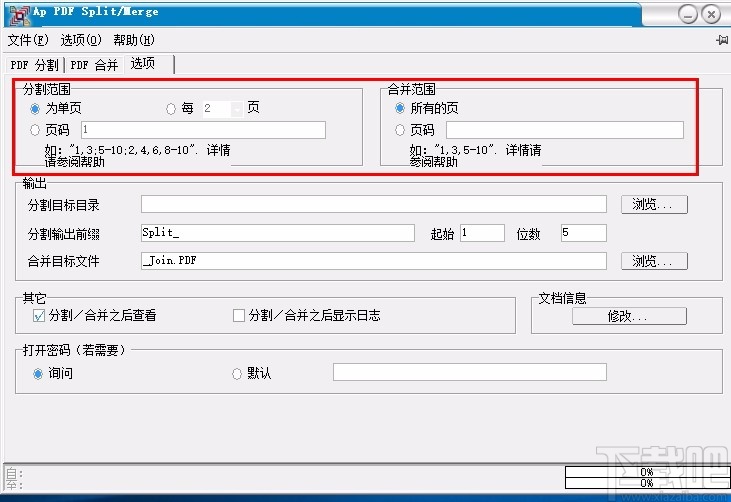Click the merge 页码 range input field
This screenshot has width=731, height=502.
point(565,130)
